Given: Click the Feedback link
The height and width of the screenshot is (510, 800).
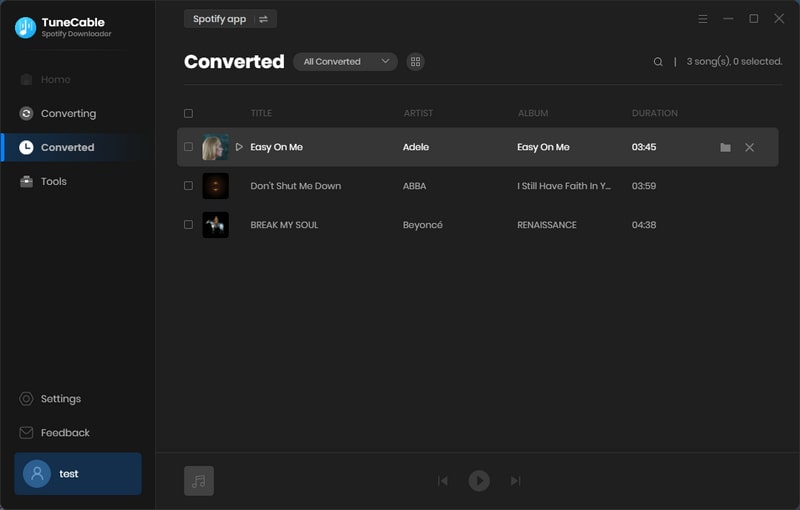Looking at the screenshot, I should coord(65,433).
